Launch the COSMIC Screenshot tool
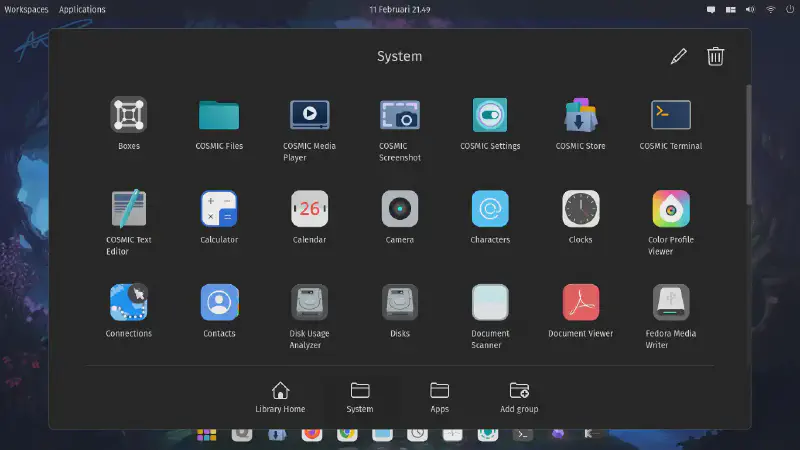800x450 pixels. coord(399,115)
